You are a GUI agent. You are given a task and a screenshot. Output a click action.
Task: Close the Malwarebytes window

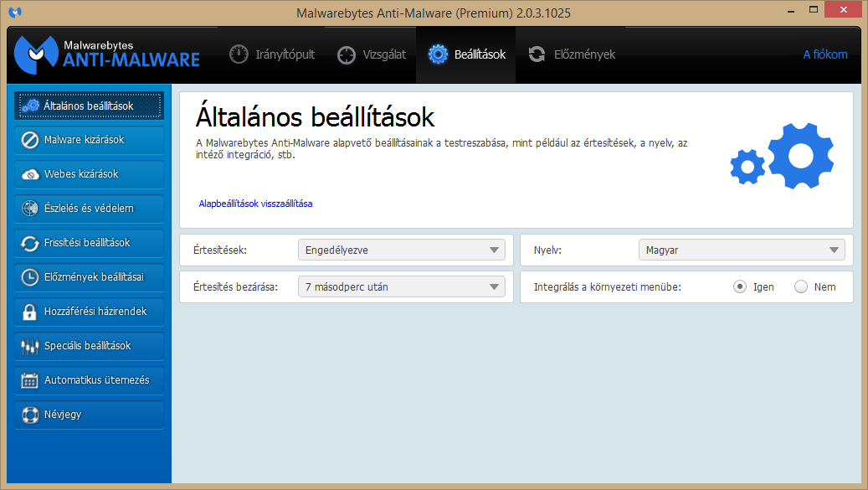click(844, 10)
